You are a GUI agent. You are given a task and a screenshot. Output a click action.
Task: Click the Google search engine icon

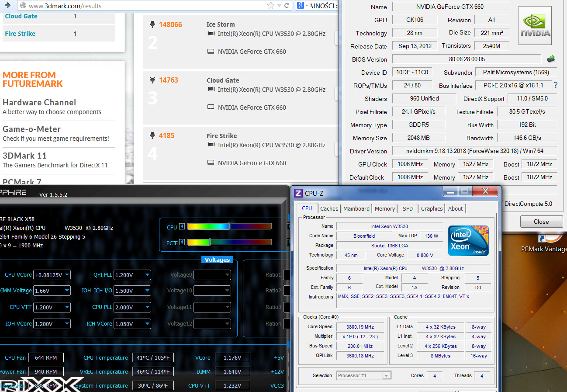[300, 5]
